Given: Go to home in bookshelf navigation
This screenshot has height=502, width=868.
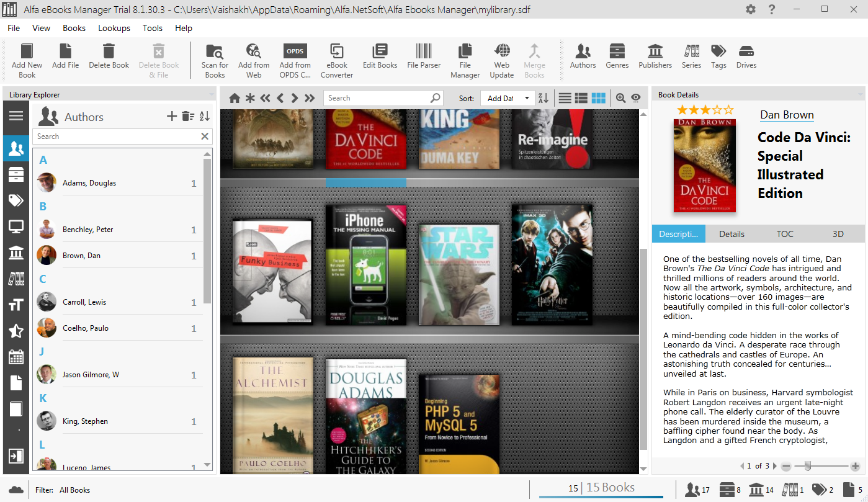Looking at the screenshot, I should pos(235,98).
